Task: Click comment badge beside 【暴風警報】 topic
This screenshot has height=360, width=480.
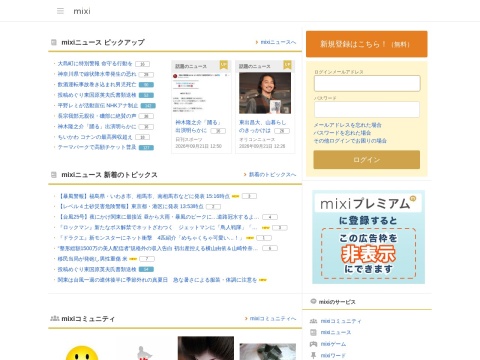Action: 249,196
